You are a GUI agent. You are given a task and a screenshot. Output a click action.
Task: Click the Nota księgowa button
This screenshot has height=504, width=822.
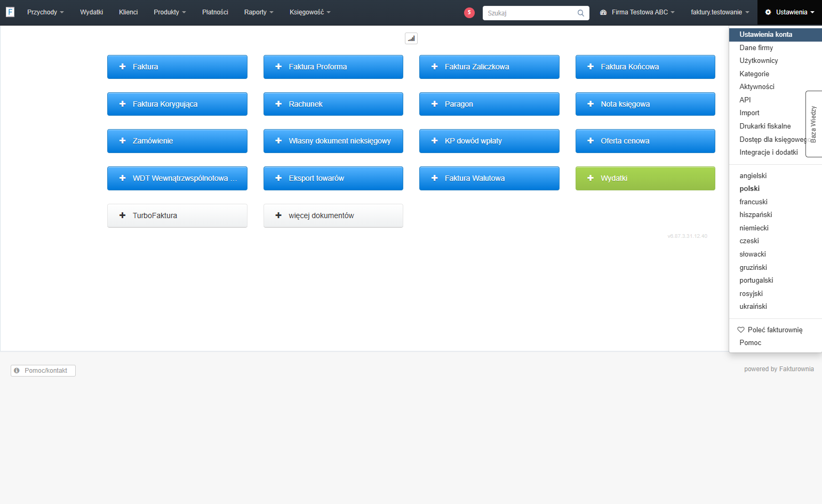click(x=645, y=104)
